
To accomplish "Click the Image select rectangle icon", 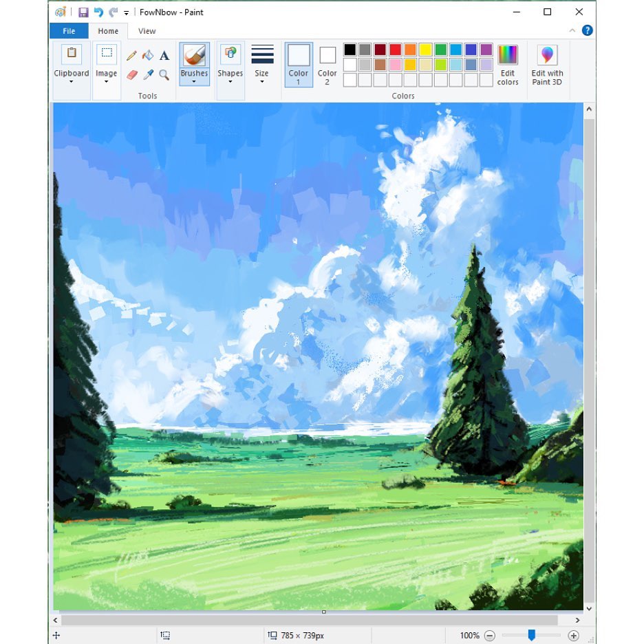I will click(x=107, y=54).
